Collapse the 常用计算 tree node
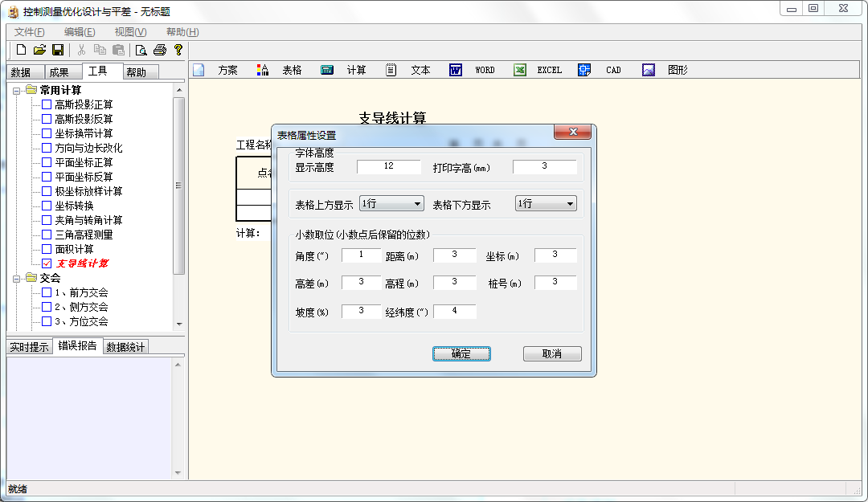 click(x=17, y=90)
